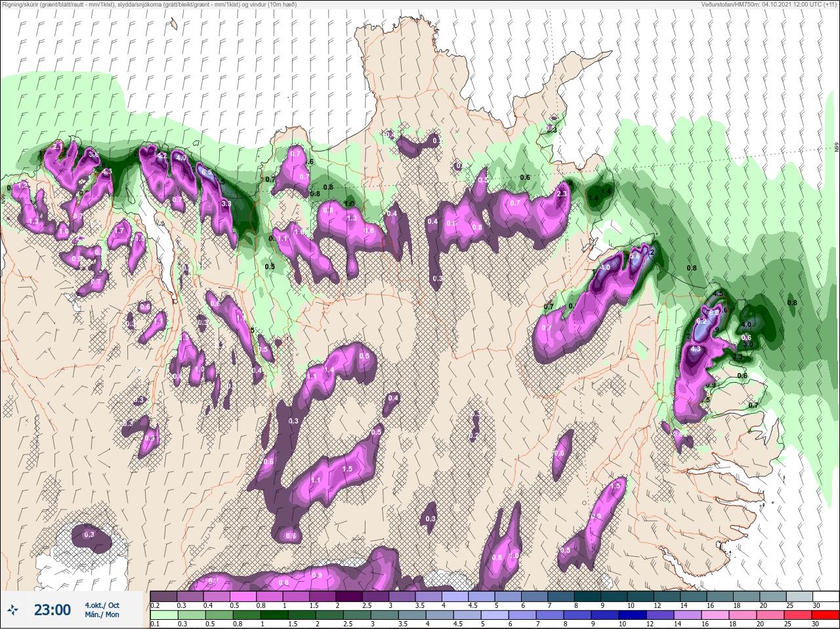Select the white snow legend swatch labeled 30
The image size is (840, 629).
(x=826, y=596)
